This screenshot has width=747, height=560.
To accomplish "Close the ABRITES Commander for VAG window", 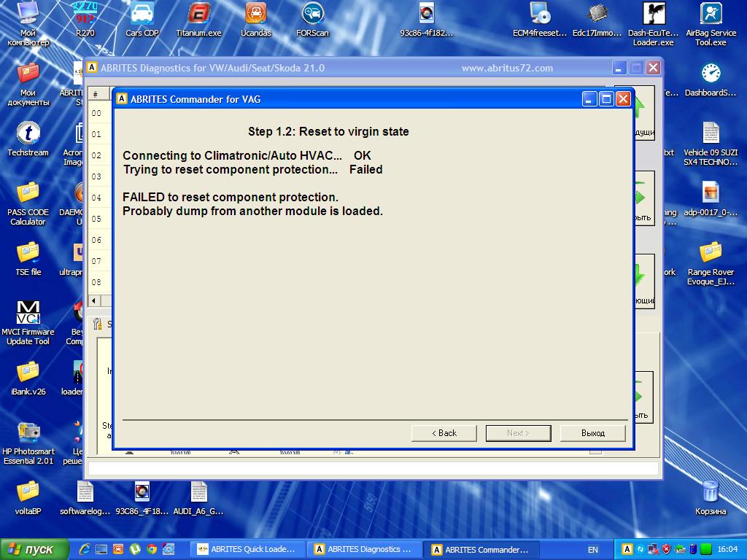I will pyautogui.click(x=623, y=99).
